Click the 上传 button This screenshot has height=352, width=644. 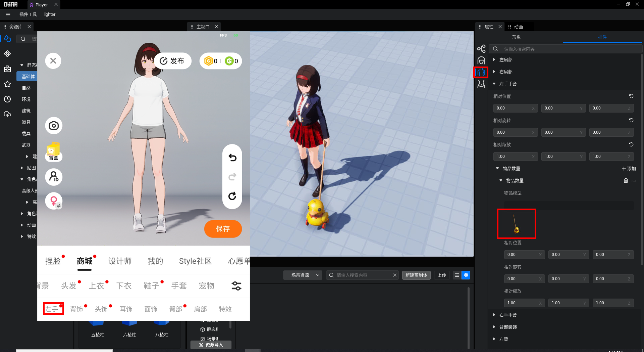tap(442, 275)
